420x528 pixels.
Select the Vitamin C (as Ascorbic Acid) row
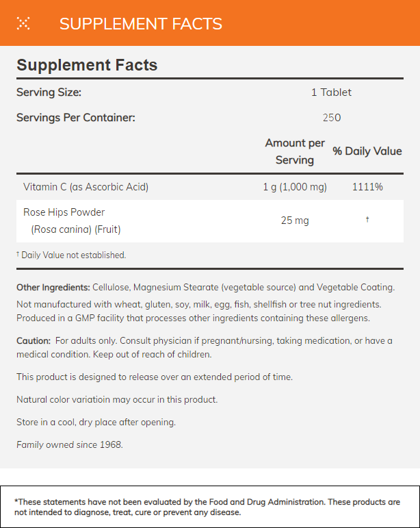click(x=86, y=187)
